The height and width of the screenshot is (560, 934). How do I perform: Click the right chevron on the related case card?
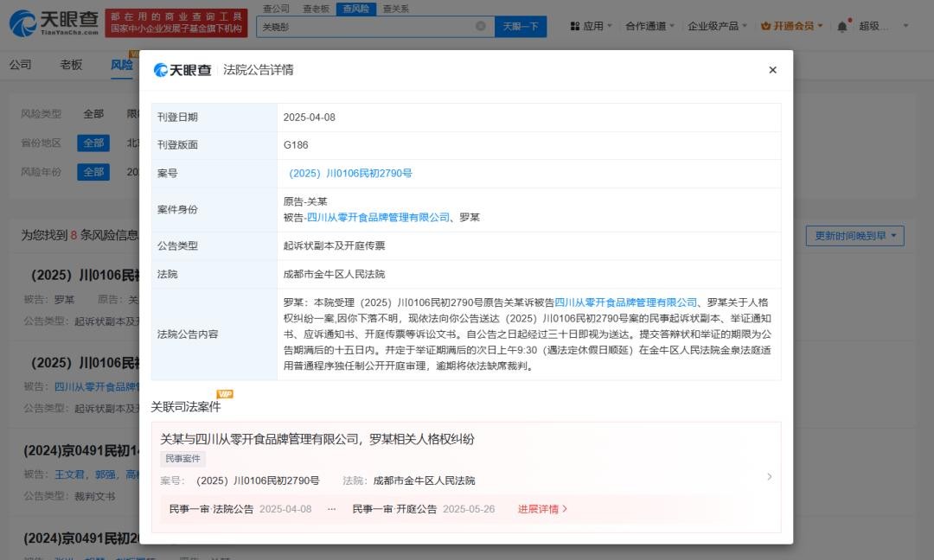[x=769, y=476]
